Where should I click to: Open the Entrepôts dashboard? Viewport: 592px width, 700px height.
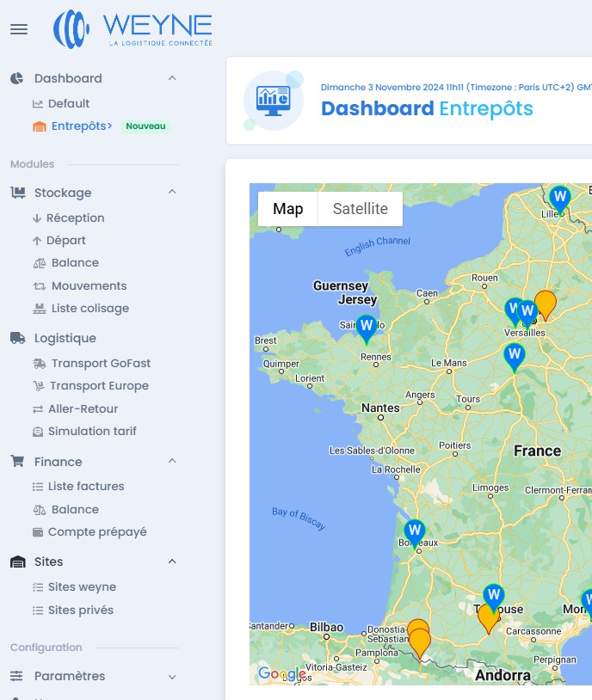click(x=82, y=126)
